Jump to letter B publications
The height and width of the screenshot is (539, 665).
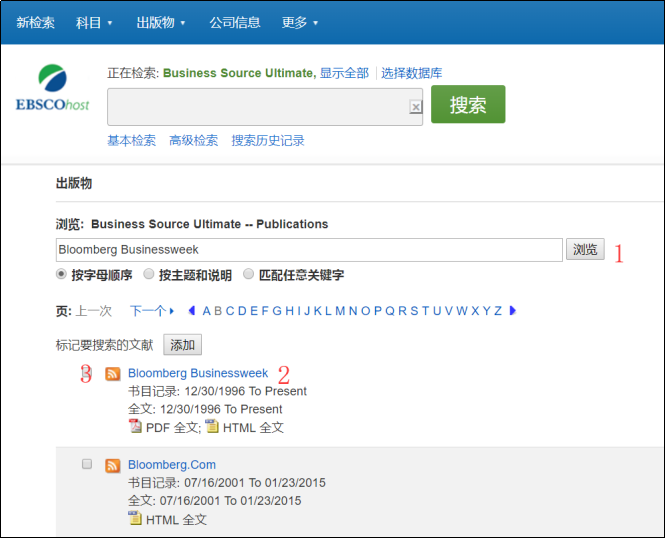[x=218, y=311]
